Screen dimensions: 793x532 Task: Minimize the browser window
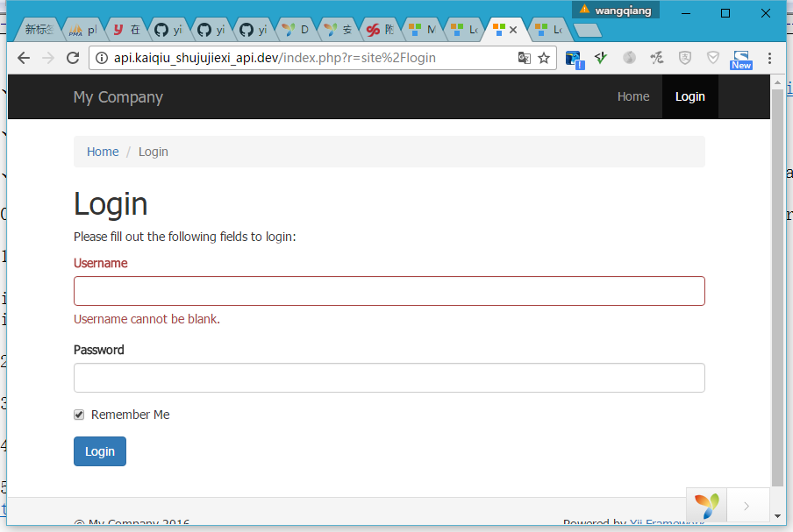(x=686, y=13)
